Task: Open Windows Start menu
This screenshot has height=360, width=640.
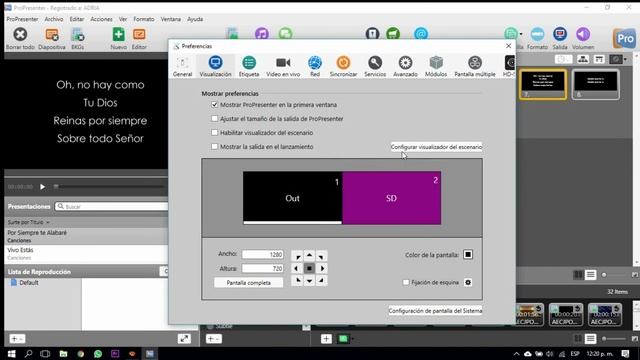Action: coord(11,353)
